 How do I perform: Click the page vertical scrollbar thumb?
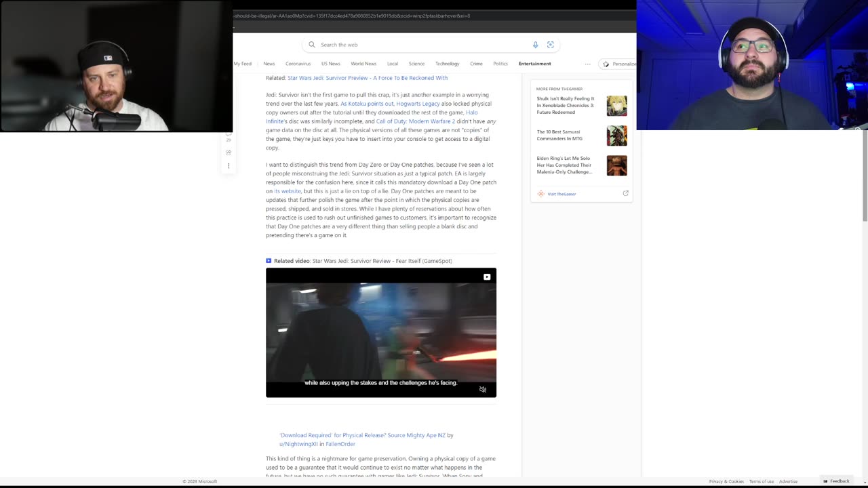pyautogui.click(x=865, y=176)
